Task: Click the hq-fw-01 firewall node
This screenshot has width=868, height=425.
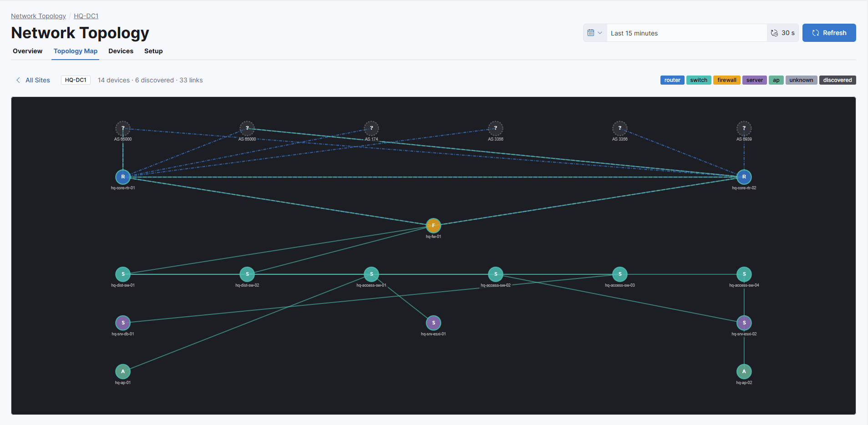Action: (433, 226)
